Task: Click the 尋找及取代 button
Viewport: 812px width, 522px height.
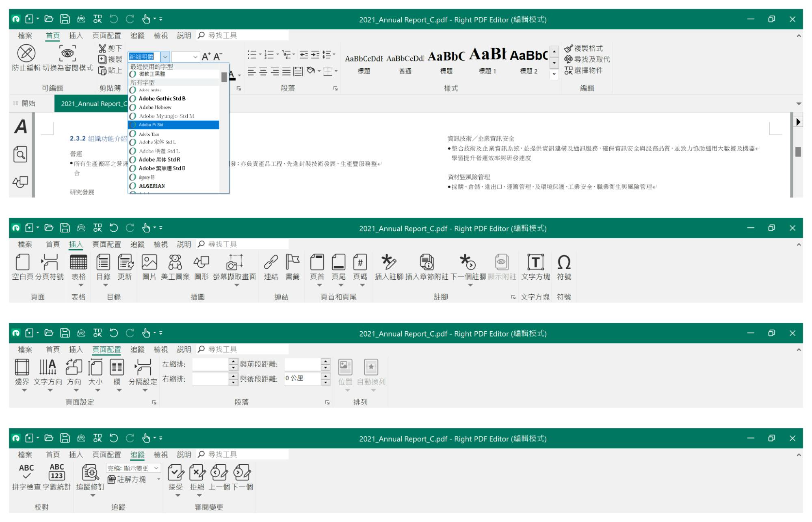Action: pos(587,59)
